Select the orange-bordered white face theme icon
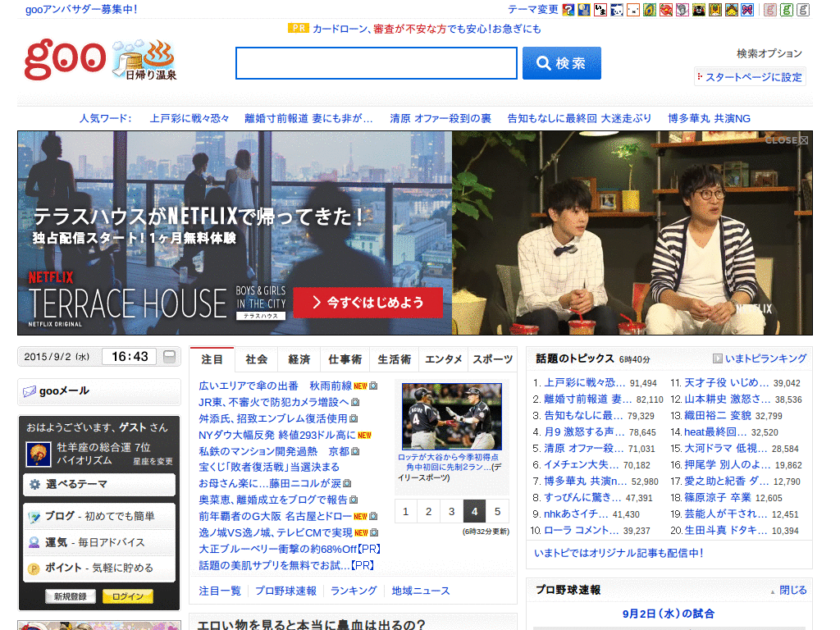This screenshot has width=840, height=630. pos(633,10)
